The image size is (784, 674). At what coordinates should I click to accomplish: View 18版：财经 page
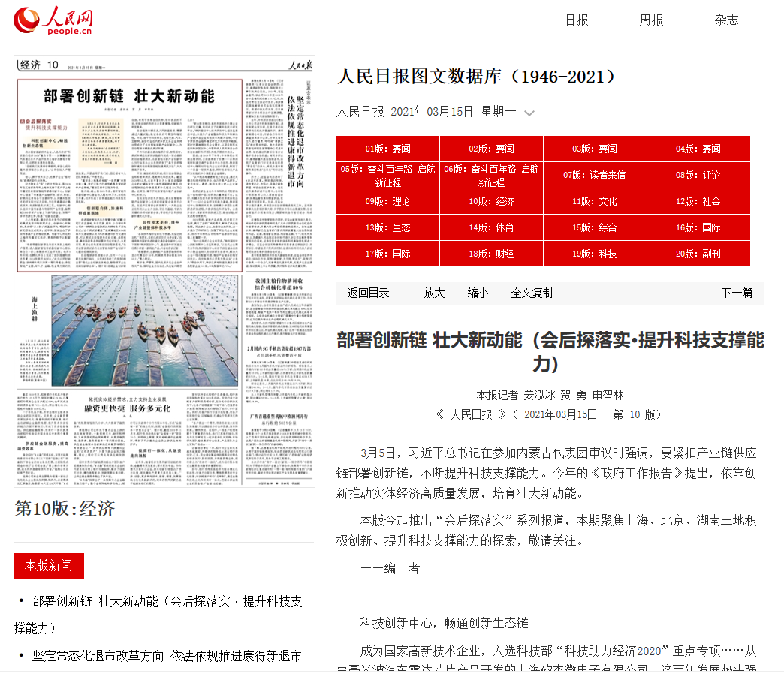pyautogui.click(x=491, y=254)
